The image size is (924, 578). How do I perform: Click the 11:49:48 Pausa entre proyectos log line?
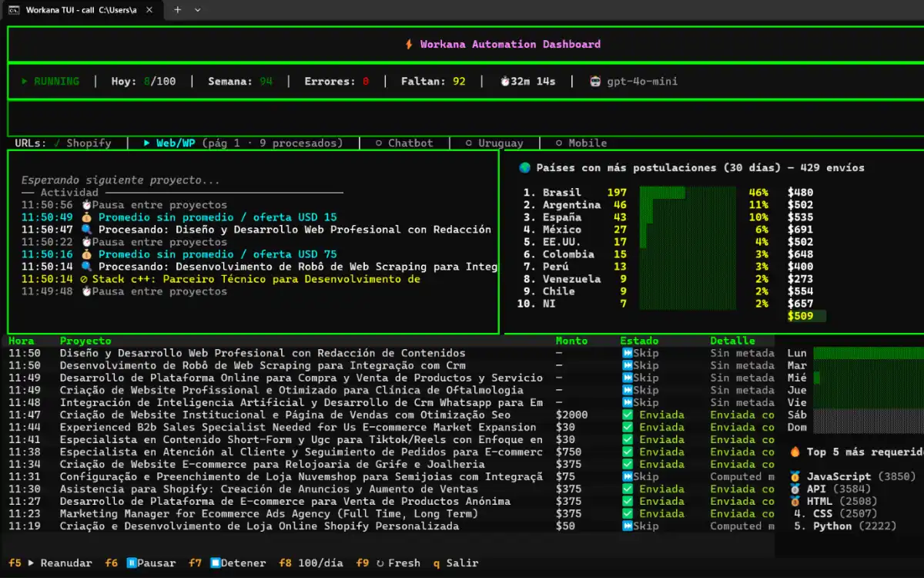point(124,291)
